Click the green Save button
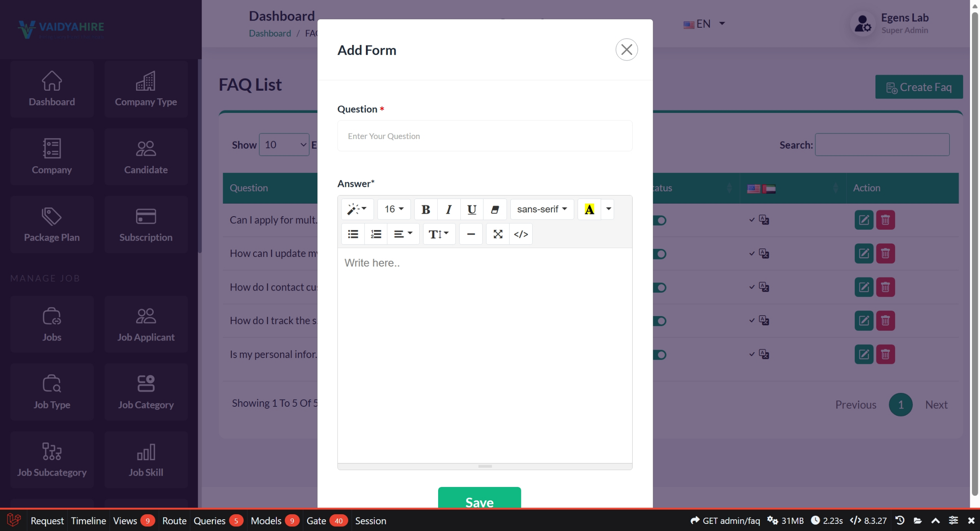Screen dimensions: 980x531 point(479,500)
